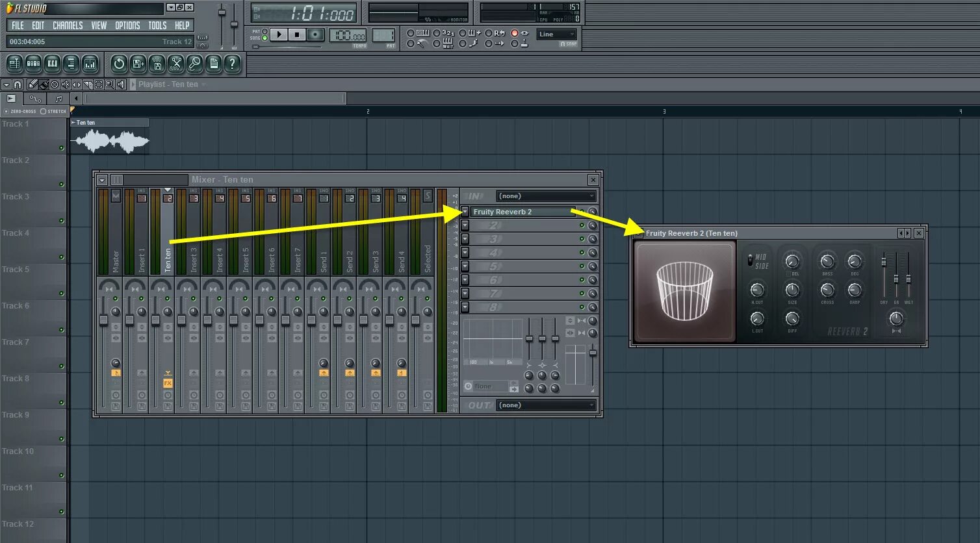Viewport: 980px width, 543px height.
Task: Open the TOOLS menu
Action: (x=157, y=25)
